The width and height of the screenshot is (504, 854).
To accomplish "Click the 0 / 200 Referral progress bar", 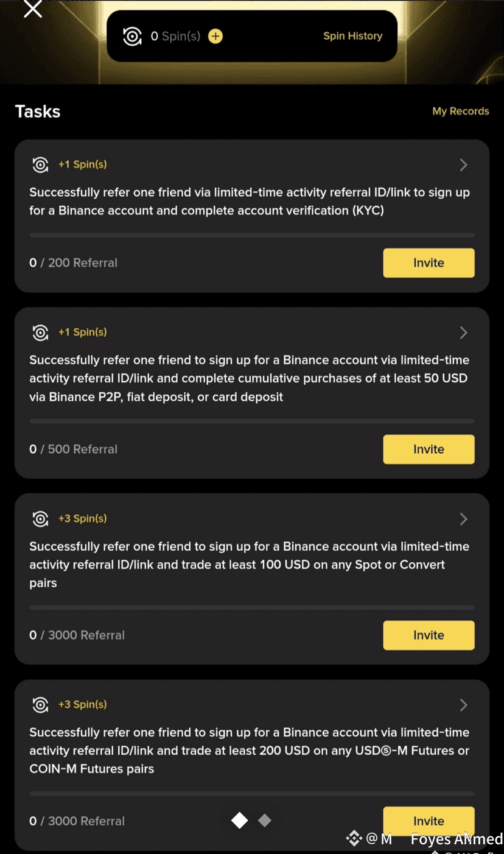I will tap(252, 235).
